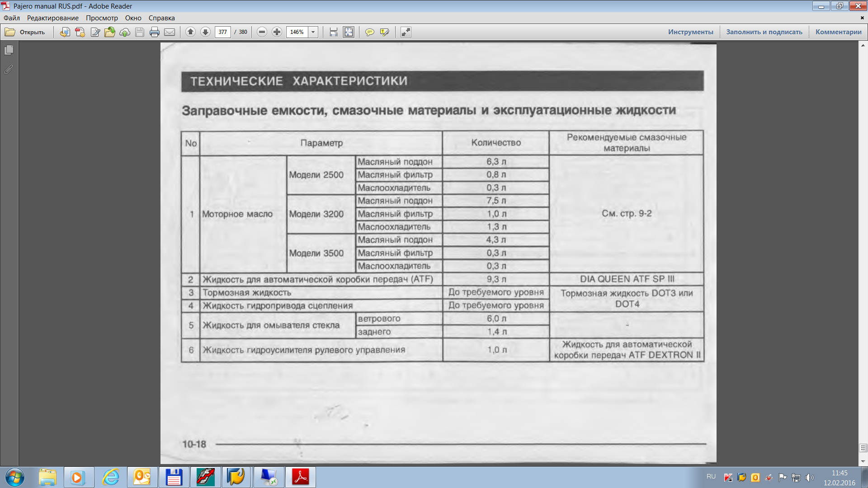Click the Print document icon
This screenshot has height=488, width=868.
click(155, 32)
